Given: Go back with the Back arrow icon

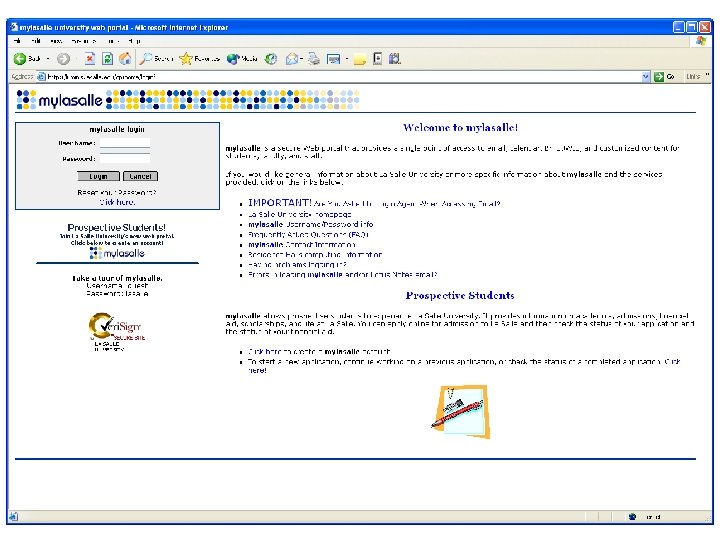Looking at the screenshot, I should 20,59.
